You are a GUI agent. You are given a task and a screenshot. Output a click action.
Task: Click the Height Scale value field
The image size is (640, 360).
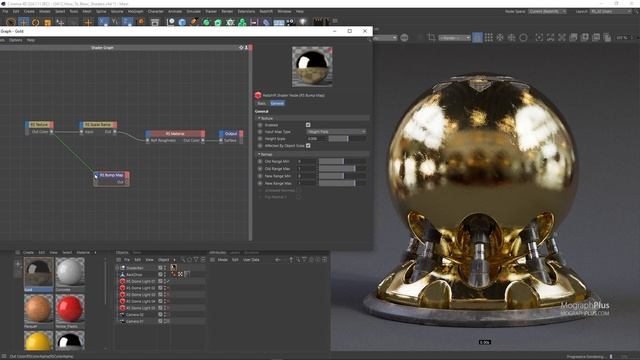(x=317, y=139)
